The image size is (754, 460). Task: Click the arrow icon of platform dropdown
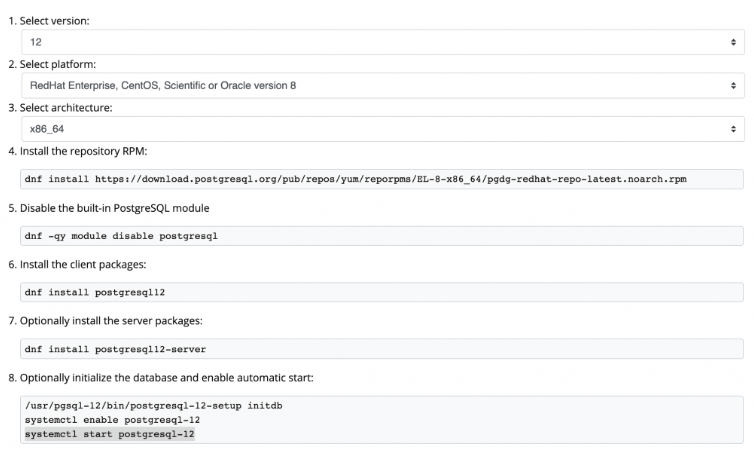pos(733,86)
